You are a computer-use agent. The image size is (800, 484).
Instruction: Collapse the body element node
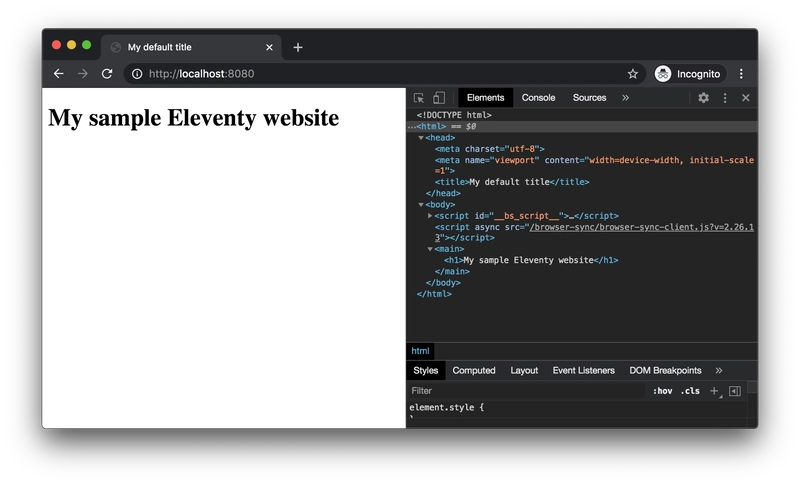tap(421, 205)
